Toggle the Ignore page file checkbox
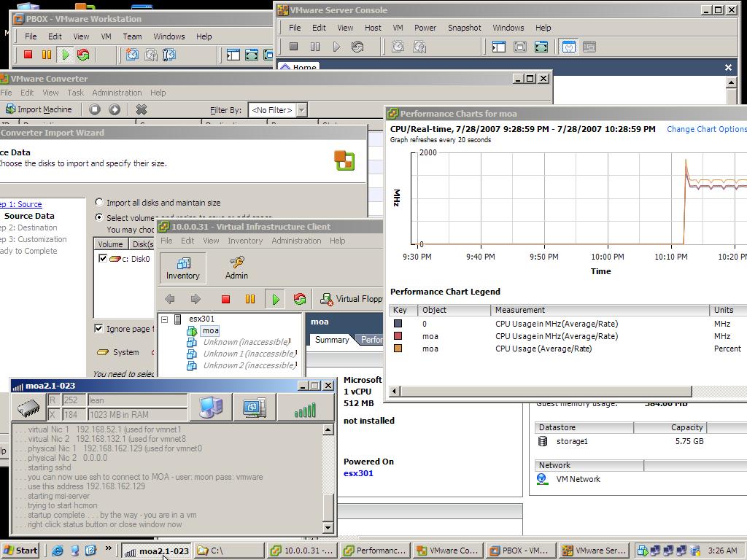The height and width of the screenshot is (560, 747). 98,329
